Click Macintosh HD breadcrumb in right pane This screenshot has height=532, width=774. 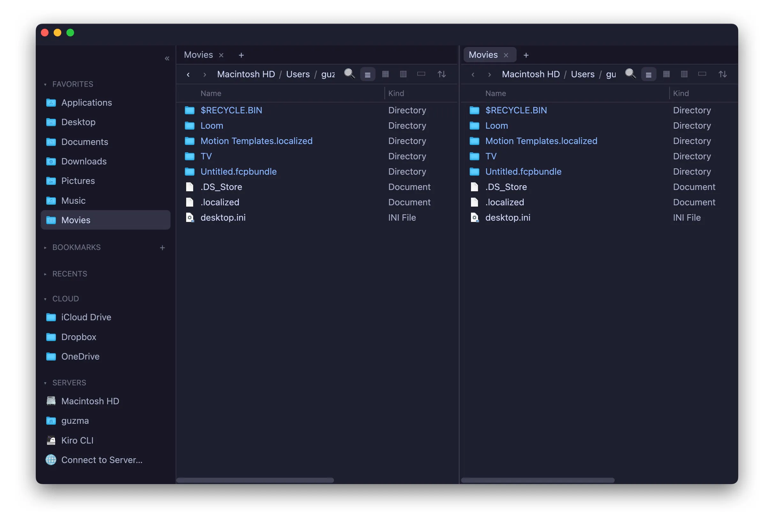531,74
